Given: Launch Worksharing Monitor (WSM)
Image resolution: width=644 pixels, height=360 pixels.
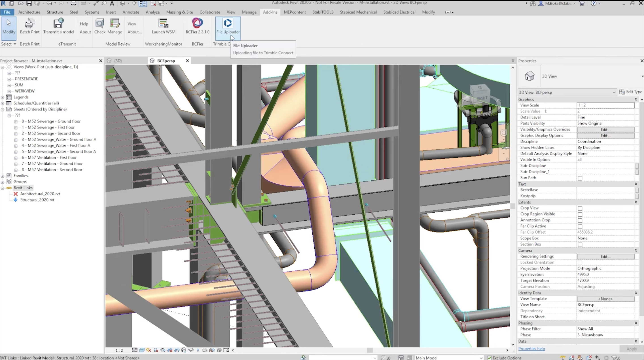Looking at the screenshot, I should [x=163, y=26].
